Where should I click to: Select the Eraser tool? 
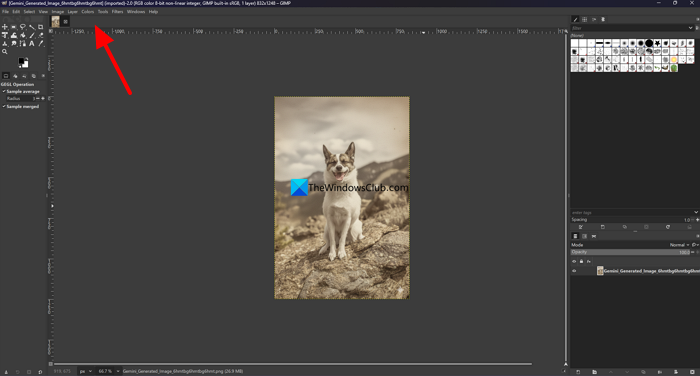coord(41,35)
